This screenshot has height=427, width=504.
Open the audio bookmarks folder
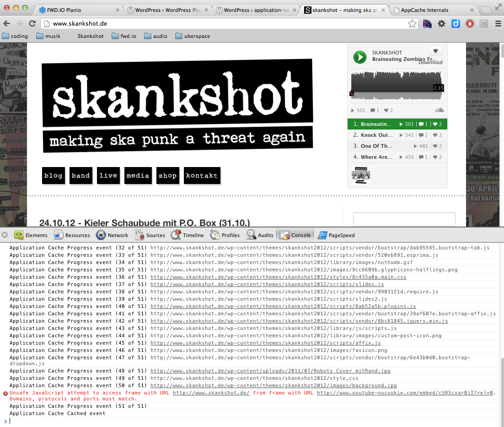155,36
